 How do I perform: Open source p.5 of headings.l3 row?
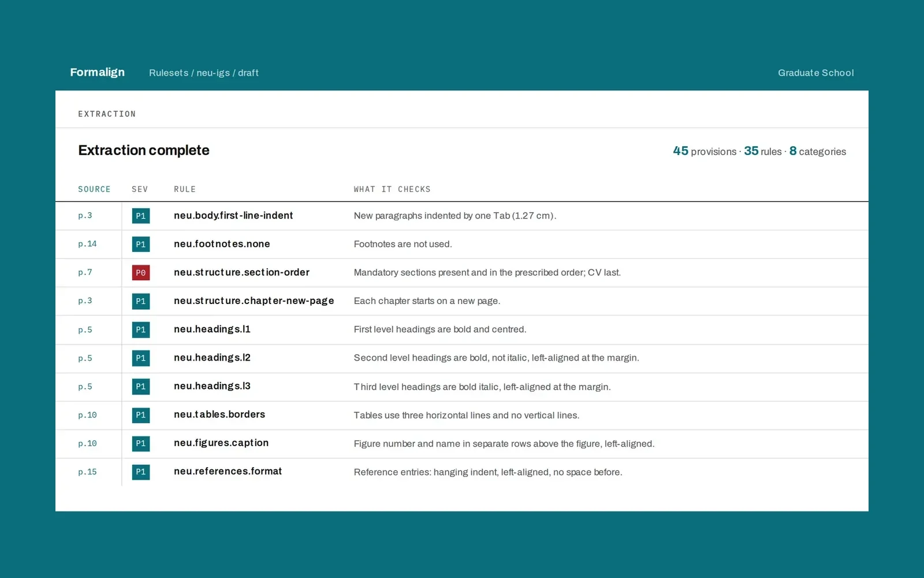tap(85, 387)
